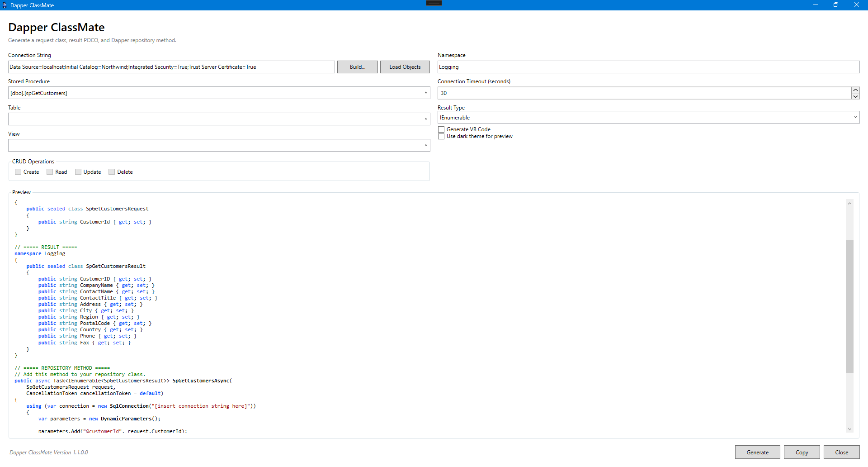Viewport: 868px width, 467px height.
Task: Click the preview vertical scrollbar thumb
Action: 849,306
